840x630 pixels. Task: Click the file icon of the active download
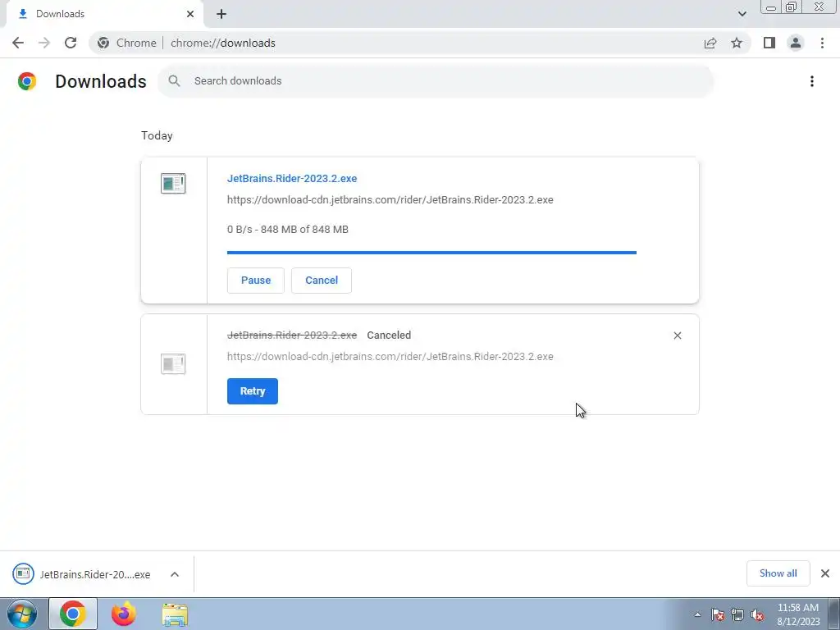tap(173, 183)
